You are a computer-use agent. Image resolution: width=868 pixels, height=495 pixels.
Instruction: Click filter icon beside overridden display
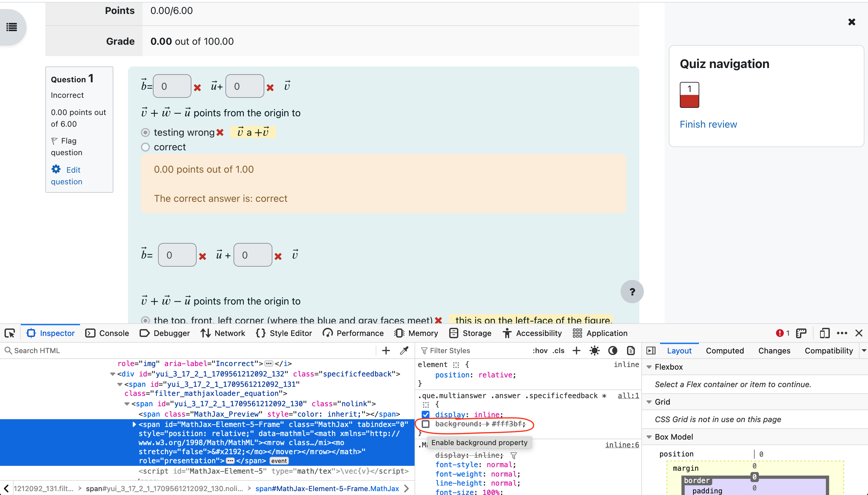pos(514,455)
